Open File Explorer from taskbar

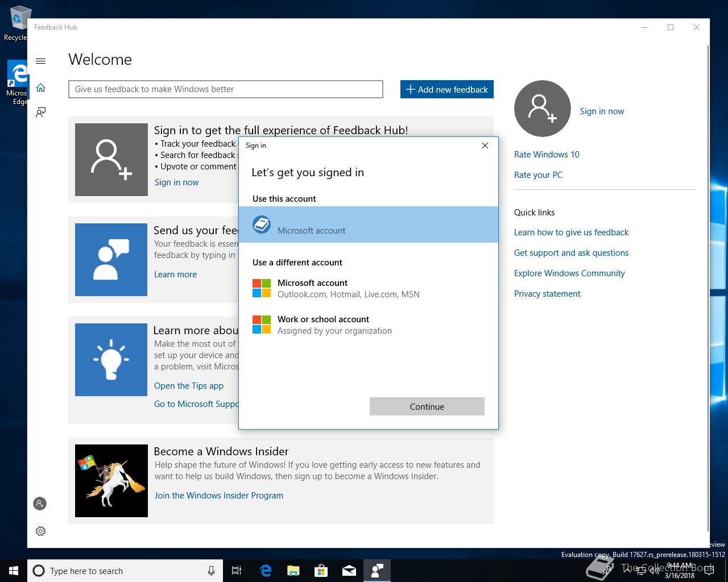tap(293, 571)
